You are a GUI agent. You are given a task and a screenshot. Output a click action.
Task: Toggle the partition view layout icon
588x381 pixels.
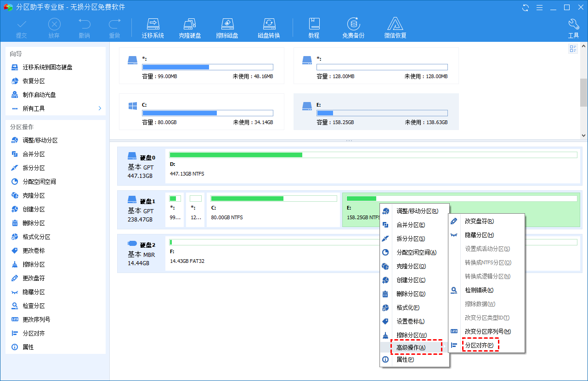tap(573, 49)
